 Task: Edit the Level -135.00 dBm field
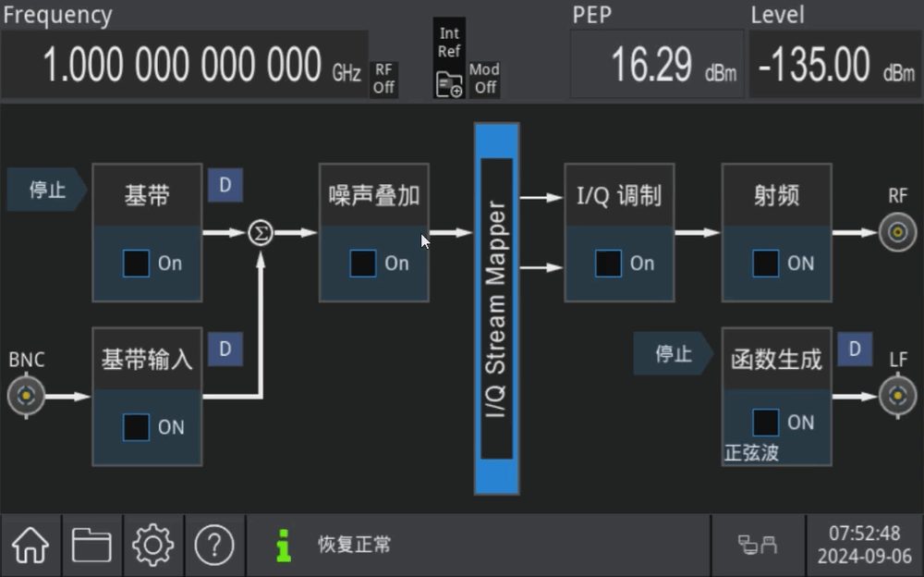click(x=835, y=65)
